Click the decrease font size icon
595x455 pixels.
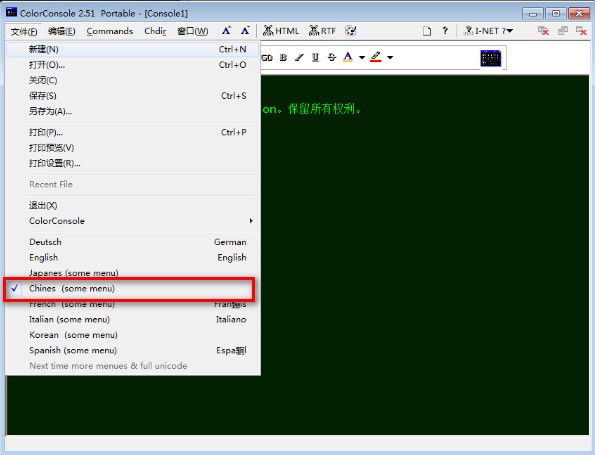coord(245,31)
